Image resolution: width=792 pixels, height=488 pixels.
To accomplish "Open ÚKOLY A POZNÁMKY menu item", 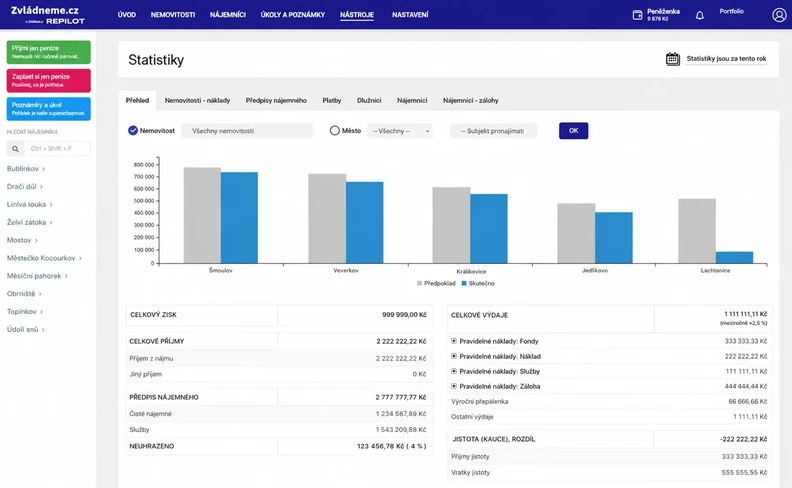I will tap(293, 15).
